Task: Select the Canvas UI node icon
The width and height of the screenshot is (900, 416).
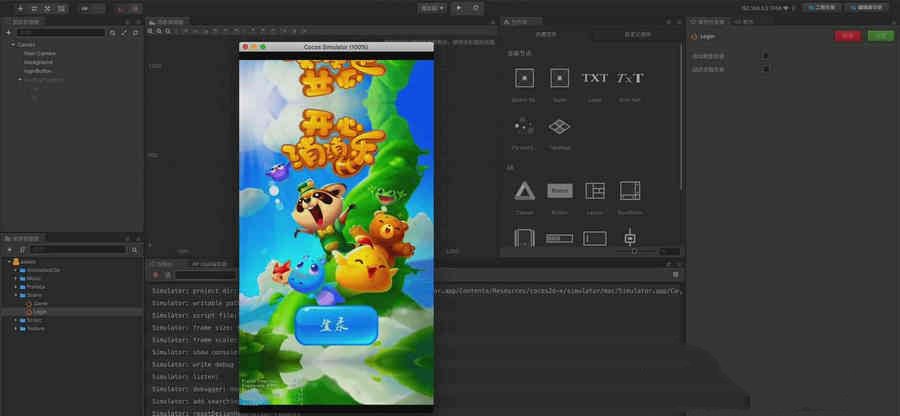Action: click(x=525, y=190)
